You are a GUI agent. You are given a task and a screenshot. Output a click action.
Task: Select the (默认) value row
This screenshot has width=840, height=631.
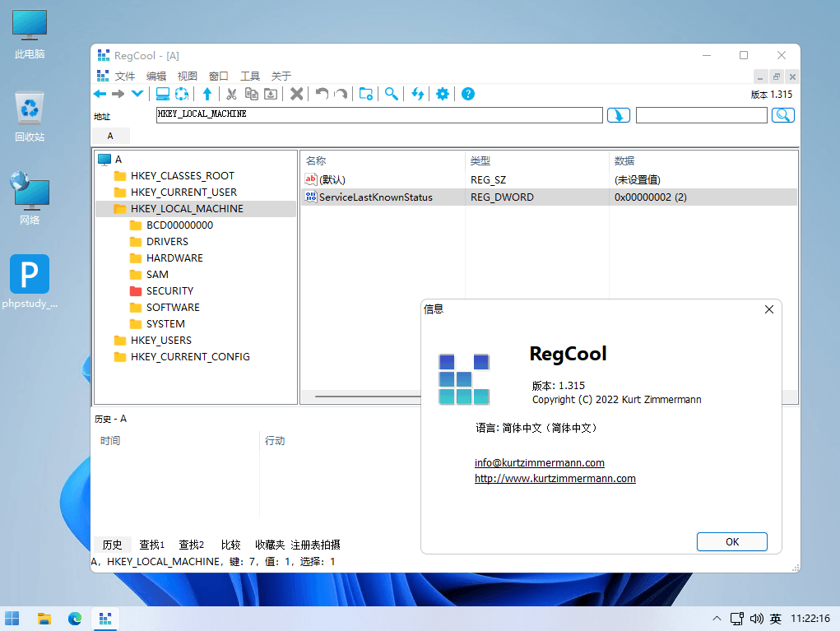coord(549,180)
